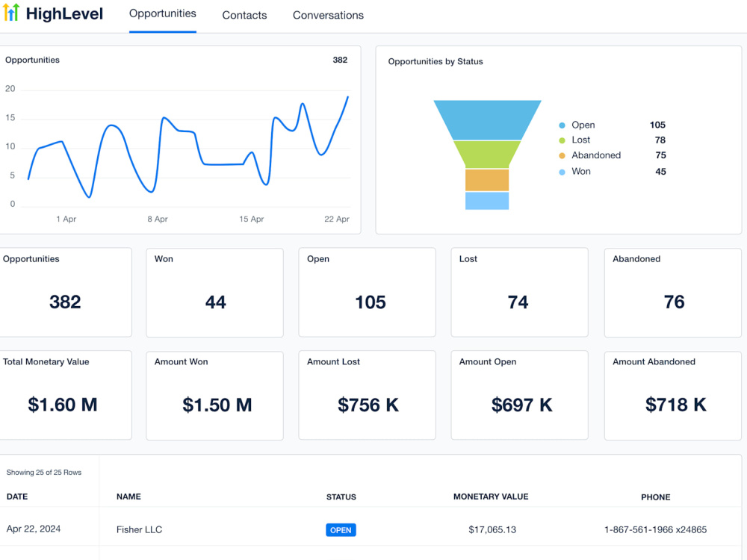Click the legend count 105

coord(657,125)
